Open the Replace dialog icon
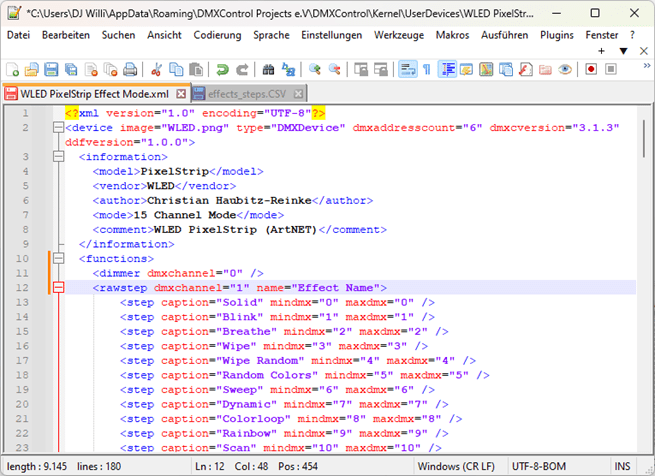Screen dimensions: 655x476 (x=288, y=69)
